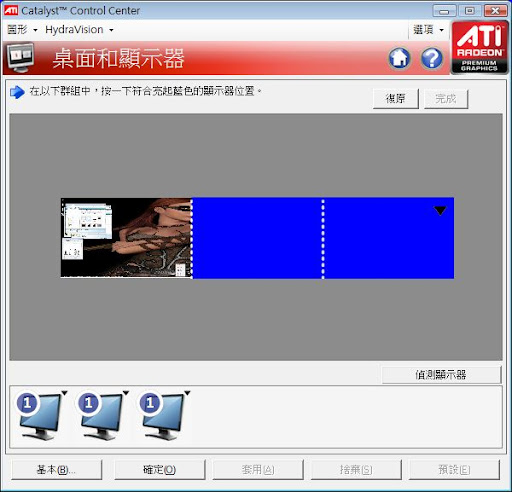
Task: Click the blue arrow instruction icon
Action: 17,92
